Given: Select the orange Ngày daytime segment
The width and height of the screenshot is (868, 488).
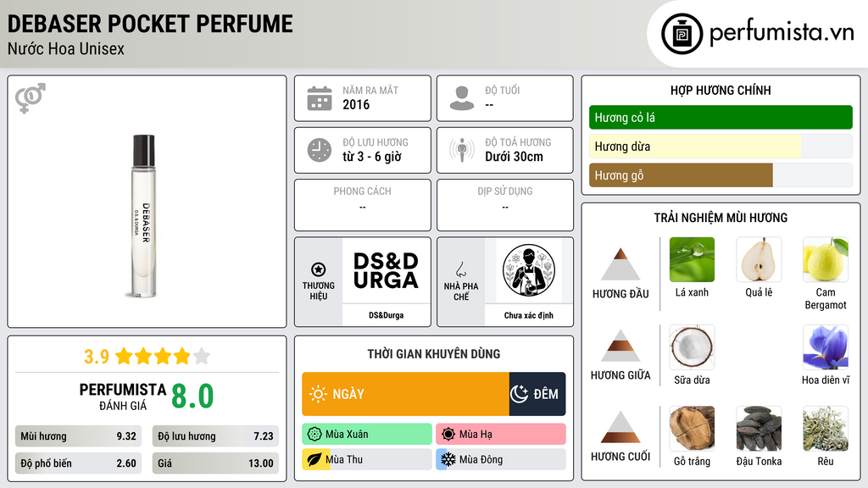Looking at the screenshot, I should pyautogui.click(x=405, y=394).
